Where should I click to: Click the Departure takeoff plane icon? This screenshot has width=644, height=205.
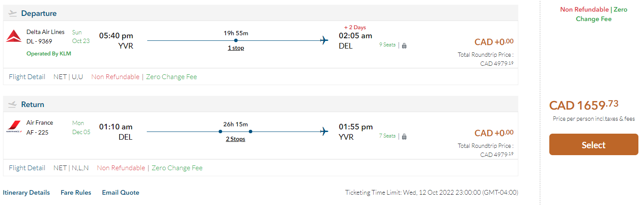[12, 13]
